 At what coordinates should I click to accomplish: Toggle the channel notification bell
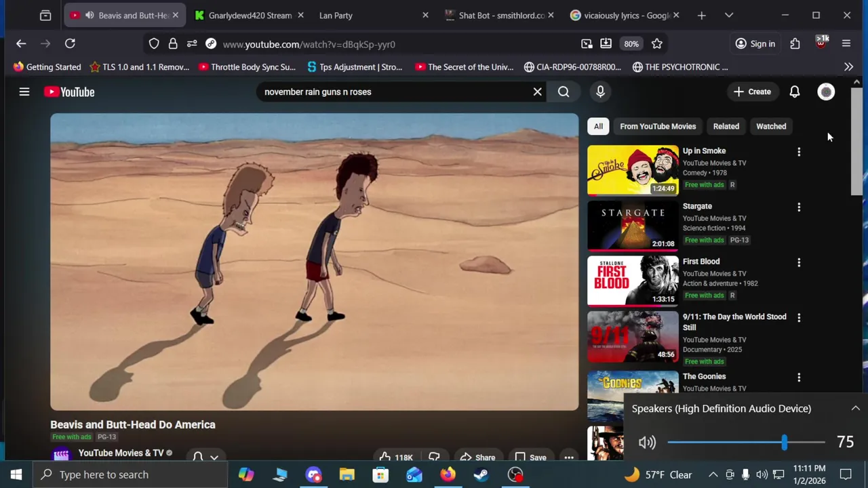205,457
